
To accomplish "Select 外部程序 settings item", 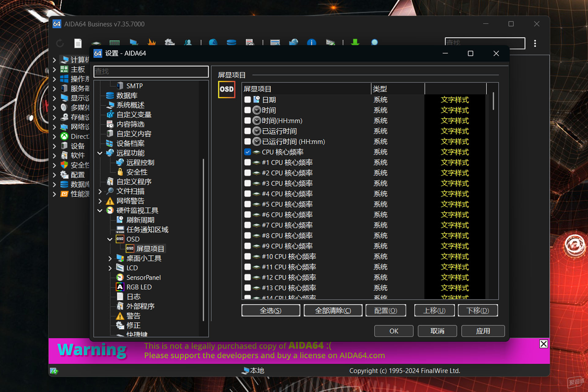I will tap(140, 306).
